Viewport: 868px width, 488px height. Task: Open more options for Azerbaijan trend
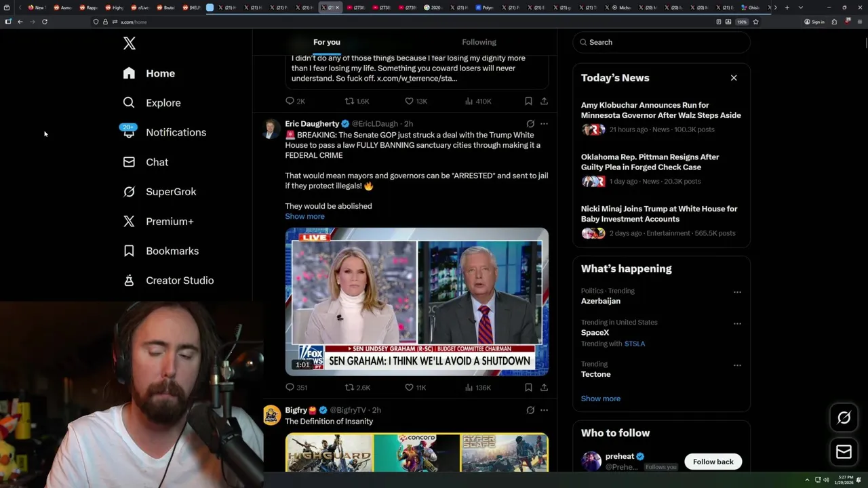point(737,292)
